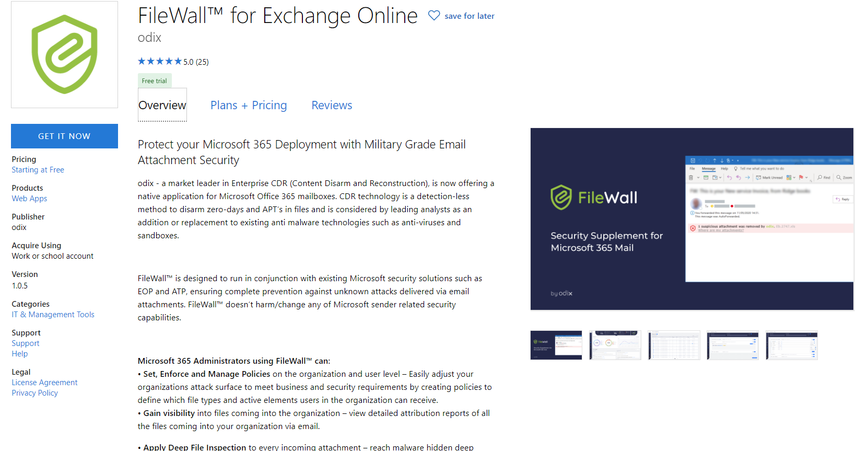This screenshot has height=451, width=868.
Task: Click the GET IT NOW button
Action: pyautogui.click(x=64, y=136)
